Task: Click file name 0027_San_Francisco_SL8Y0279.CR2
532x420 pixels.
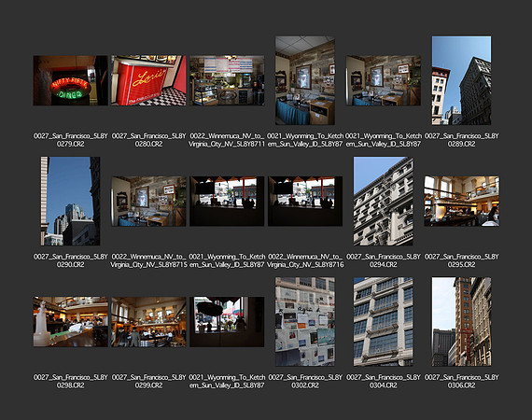Action: coord(71,140)
